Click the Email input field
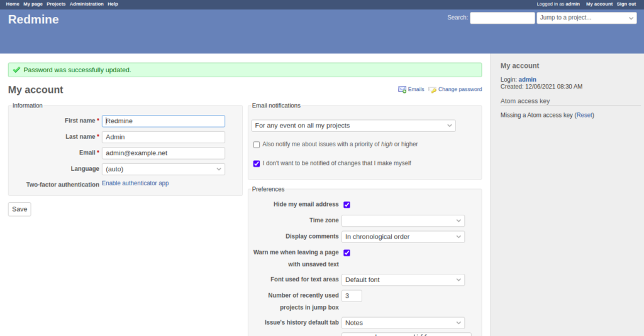 [164, 153]
